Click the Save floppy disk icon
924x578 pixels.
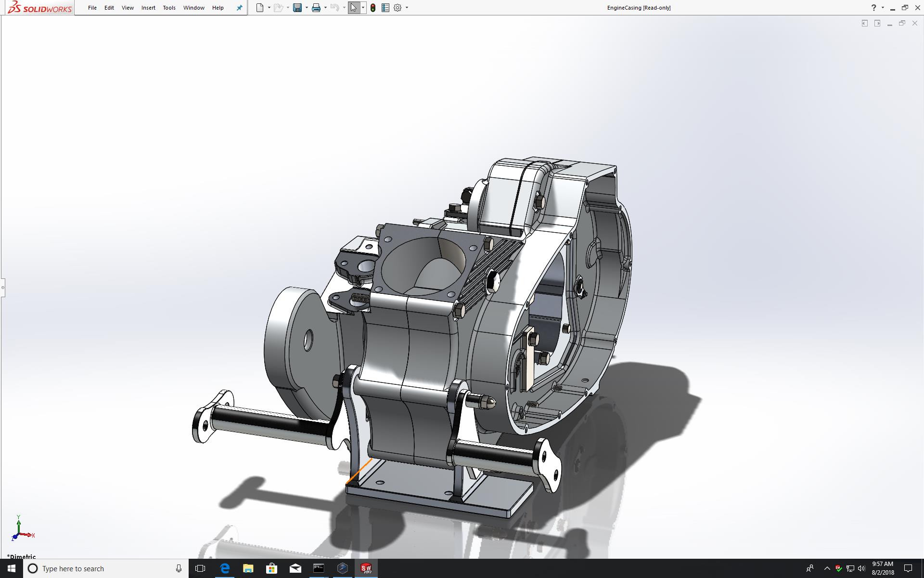tap(297, 8)
